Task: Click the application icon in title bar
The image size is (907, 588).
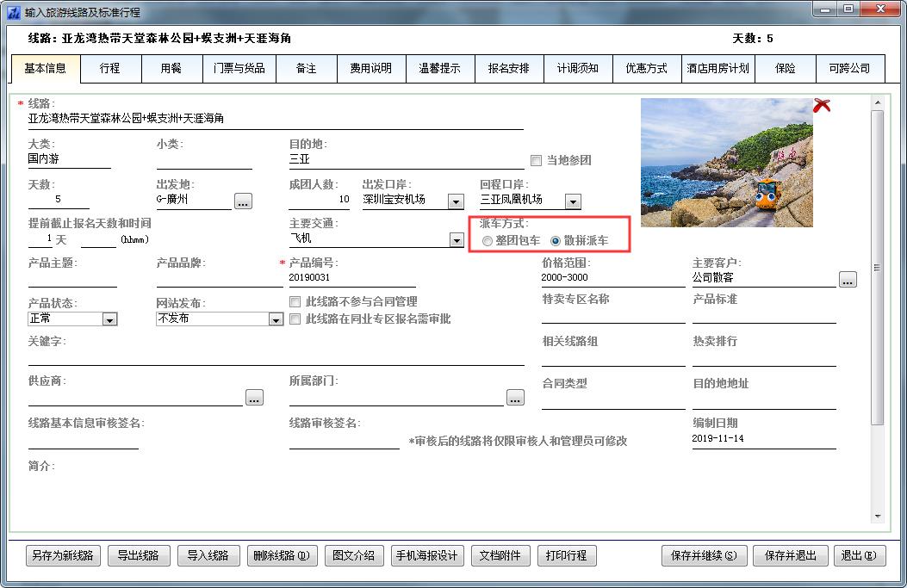Action: coord(14,12)
